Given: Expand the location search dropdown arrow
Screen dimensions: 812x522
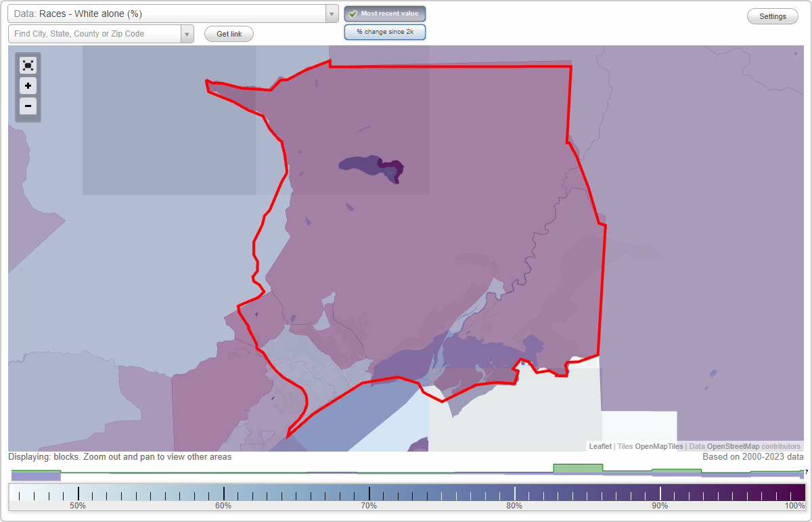Looking at the screenshot, I should pyautogui.click(x=188, y=32).
